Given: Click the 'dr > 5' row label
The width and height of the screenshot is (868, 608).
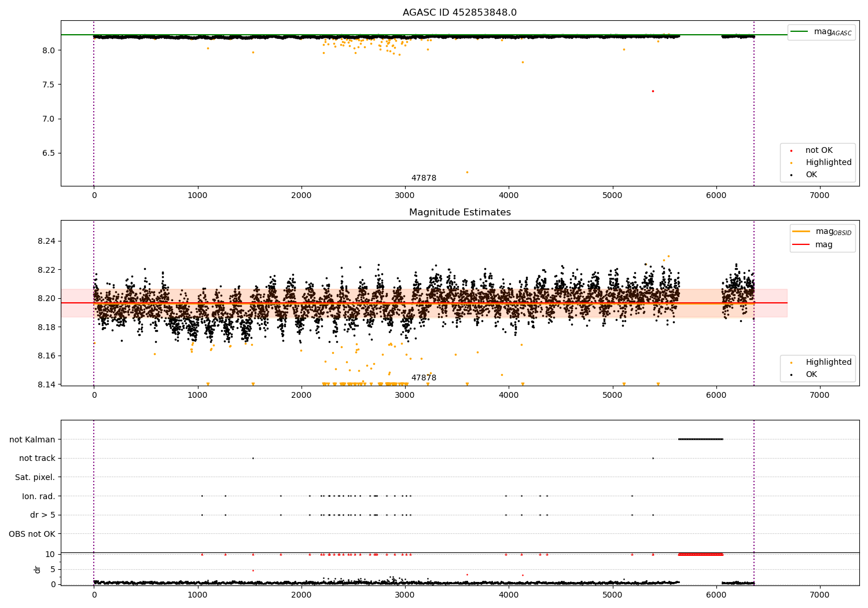Looking at the screenshot, I should (x=43, y=515).
